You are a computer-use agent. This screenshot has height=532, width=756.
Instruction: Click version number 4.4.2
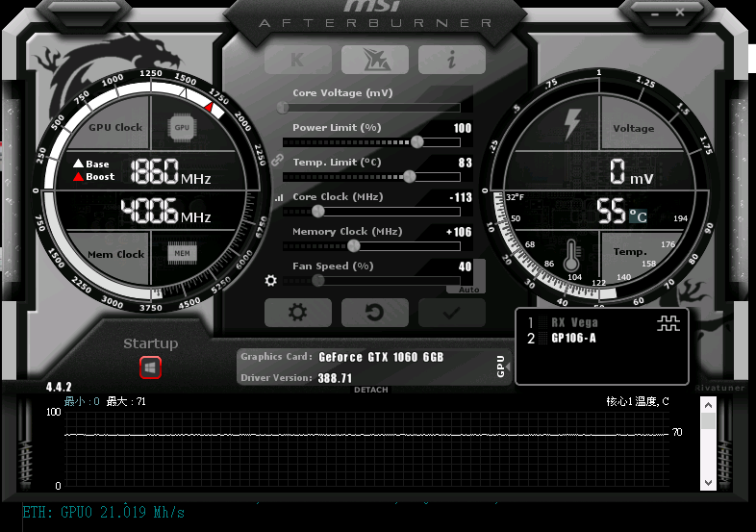(x=59, y=387)
